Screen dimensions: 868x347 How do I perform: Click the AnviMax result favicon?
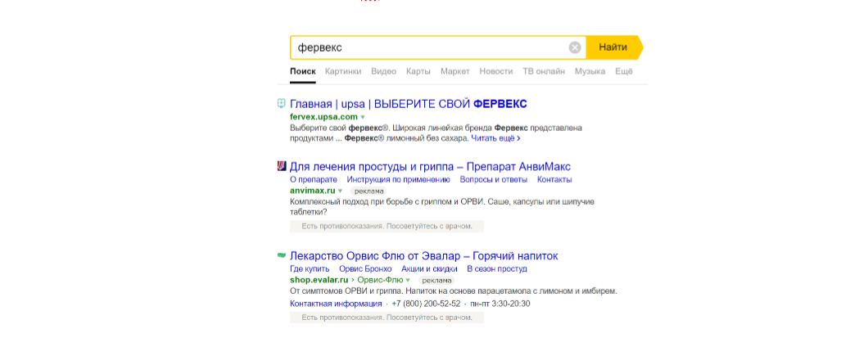pos(281,166)
